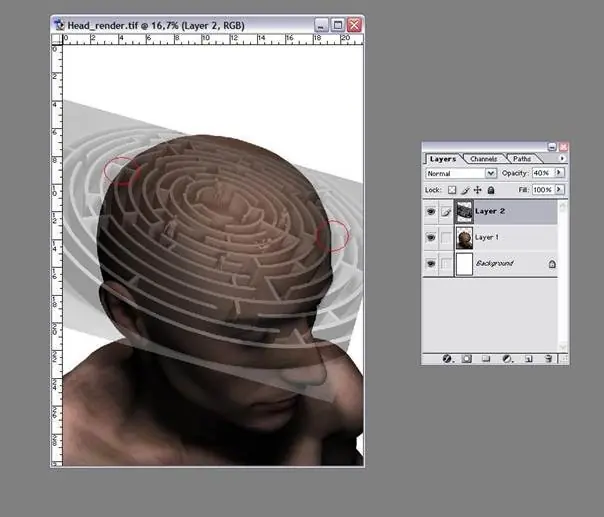Select the Layer 1 thumbnail
This screenshot has height=517, width=604.
point(464,238)
